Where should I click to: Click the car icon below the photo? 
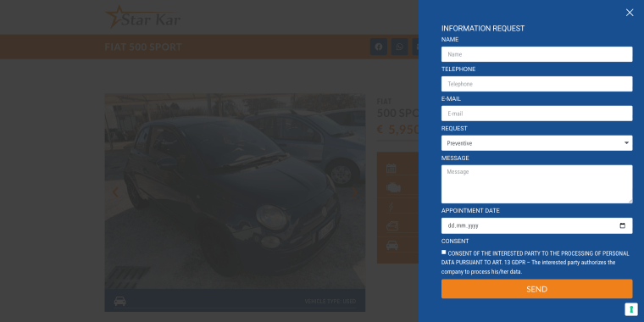[120, 301]
